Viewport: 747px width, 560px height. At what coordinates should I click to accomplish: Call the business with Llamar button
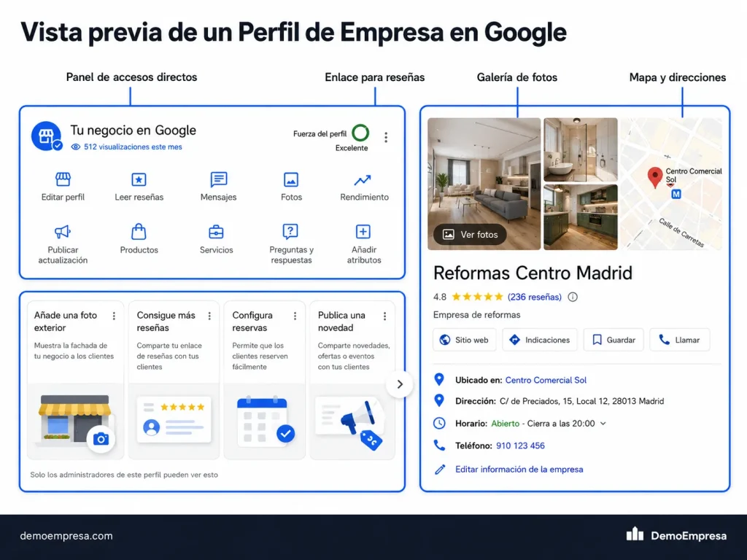pyautogui.click(x=680, y=340)
